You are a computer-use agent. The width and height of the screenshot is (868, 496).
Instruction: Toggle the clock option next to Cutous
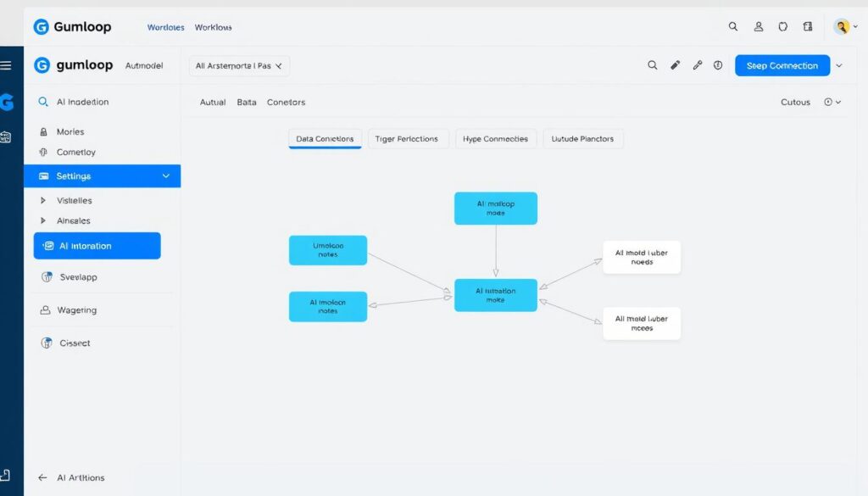tap(827, 102)
